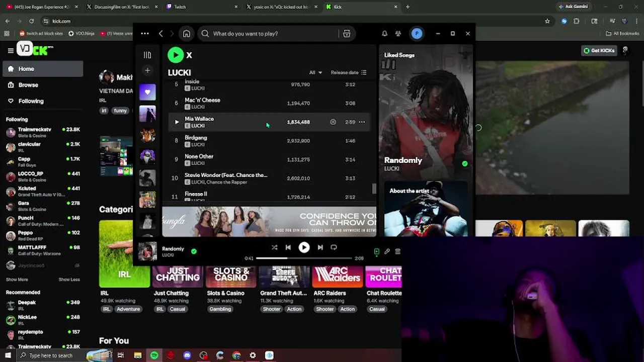Select the Stevie Wonder track title
This screenshot has width=644, height=362.
(x=226, y=175)
